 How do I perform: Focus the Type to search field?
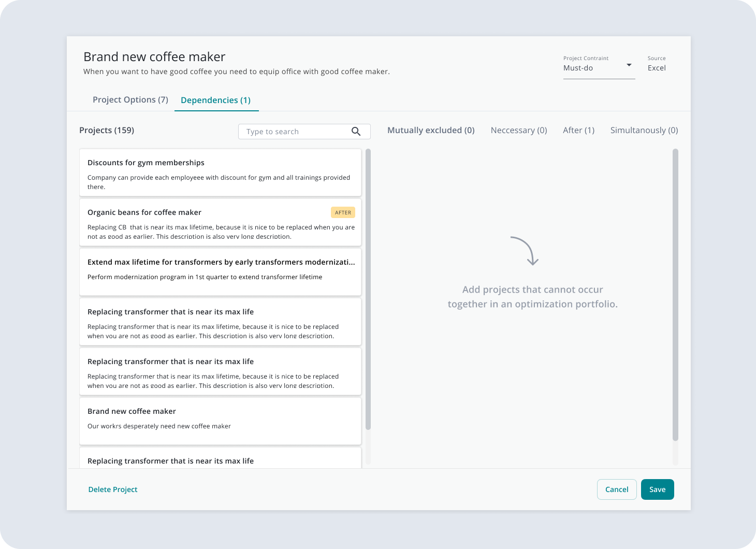coord(295,132)
